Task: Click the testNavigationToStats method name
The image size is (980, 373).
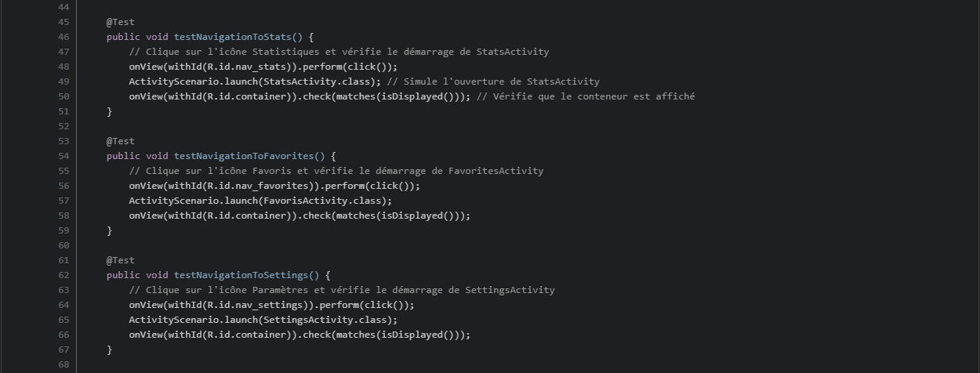Action: click(x=232, y=37)
